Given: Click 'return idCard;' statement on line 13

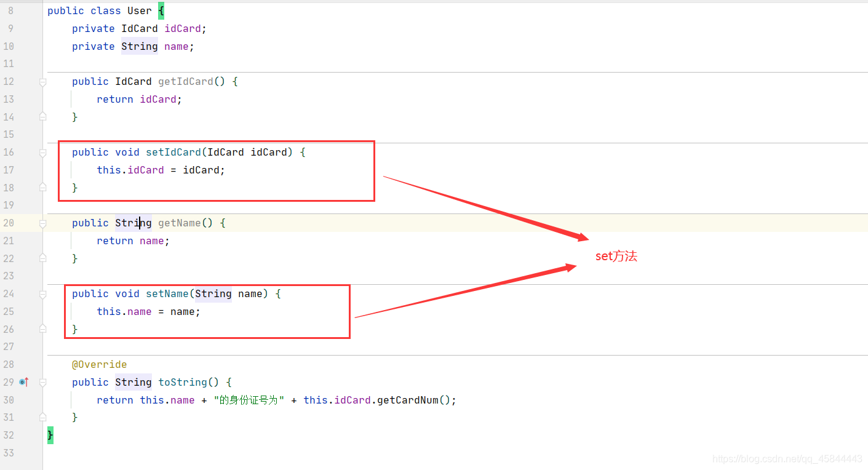Looking at the screenshot, I should pyautogui.click(x=140, y=100).
